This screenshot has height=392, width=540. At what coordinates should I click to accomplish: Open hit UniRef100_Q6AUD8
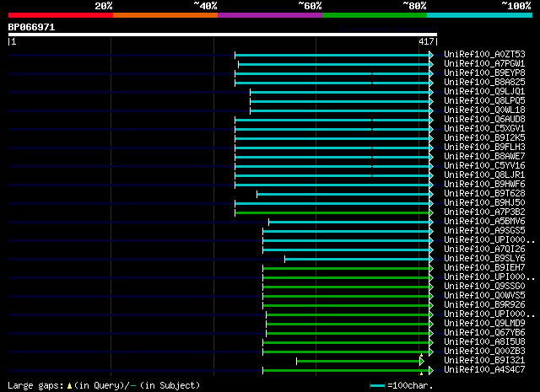(484, 120)
